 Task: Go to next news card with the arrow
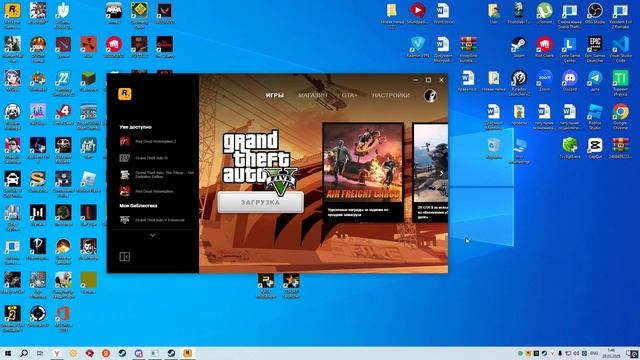click(441, 173)
